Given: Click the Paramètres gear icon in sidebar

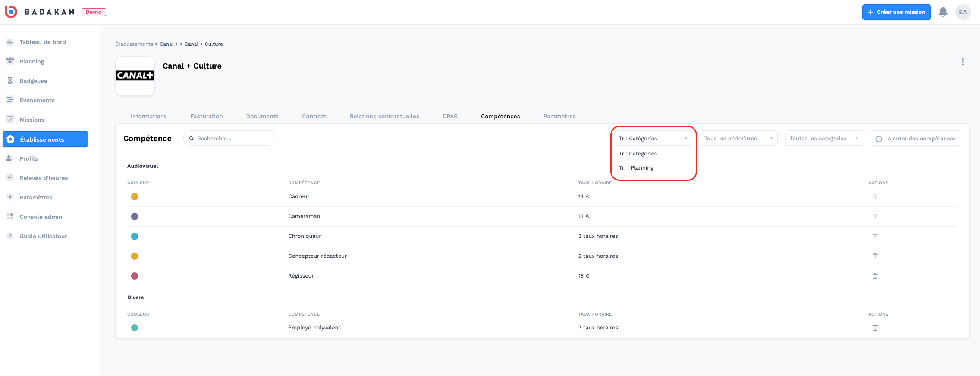Looking at the screenshot, I should 10,197.
